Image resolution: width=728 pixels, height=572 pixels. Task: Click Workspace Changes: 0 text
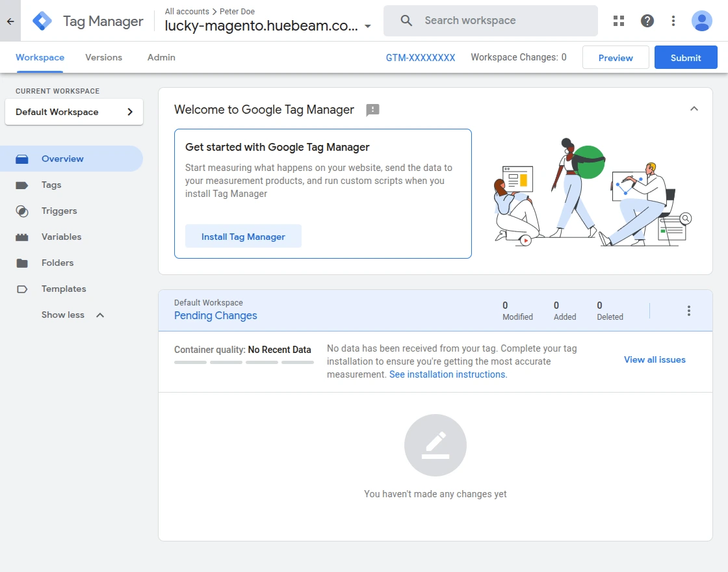click(x=519, y=57)
